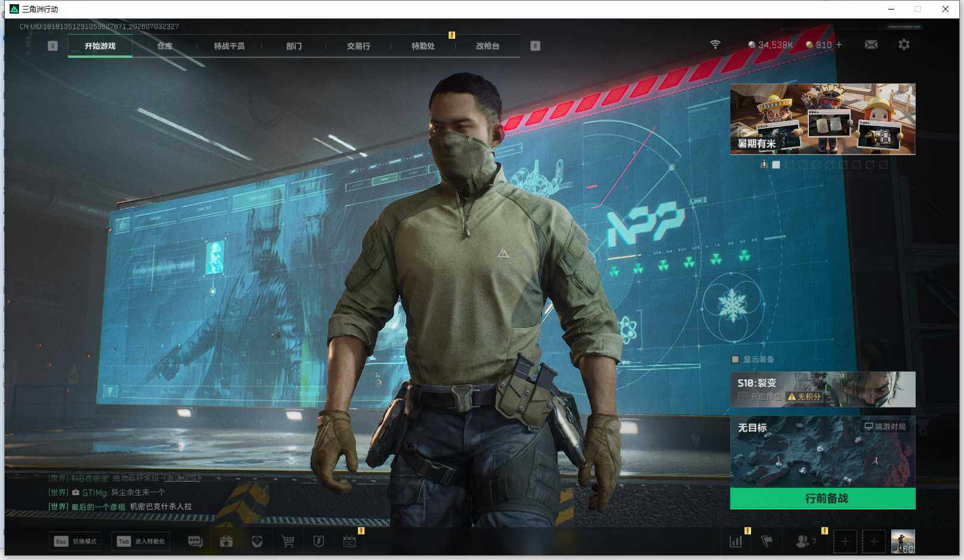964x560 pixels.
Task: Click the E next-tab key icon
Action: [x=535, y=46]
